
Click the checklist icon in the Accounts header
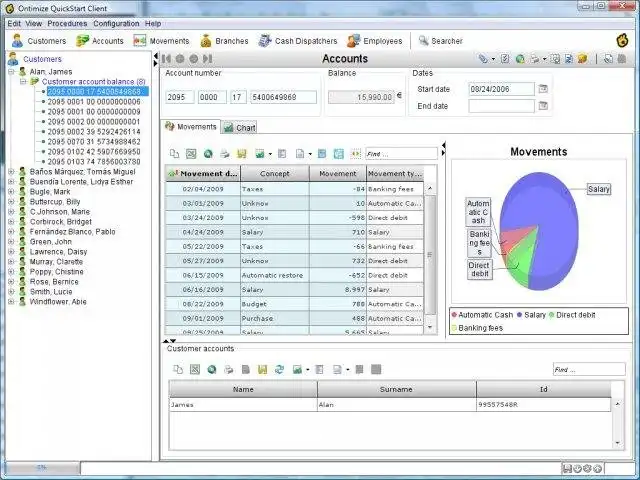(505, 59)
